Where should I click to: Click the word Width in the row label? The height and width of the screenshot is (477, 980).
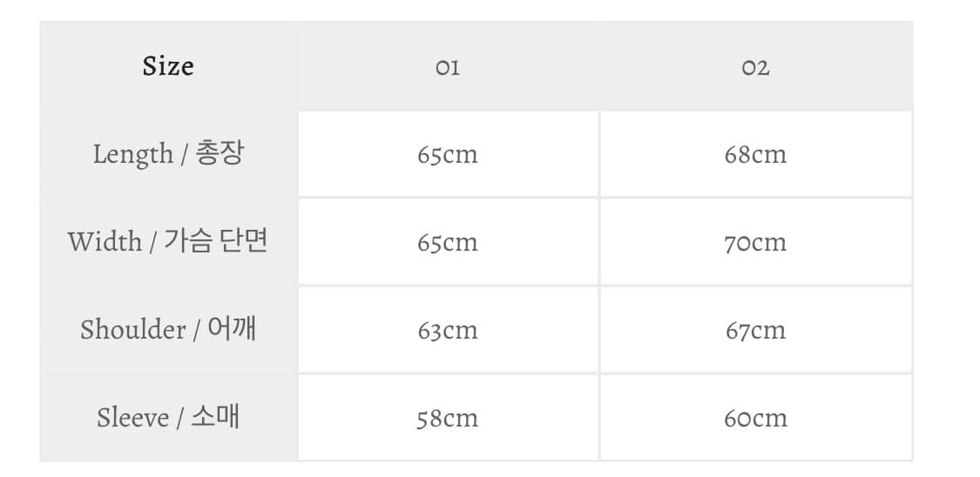105,241
